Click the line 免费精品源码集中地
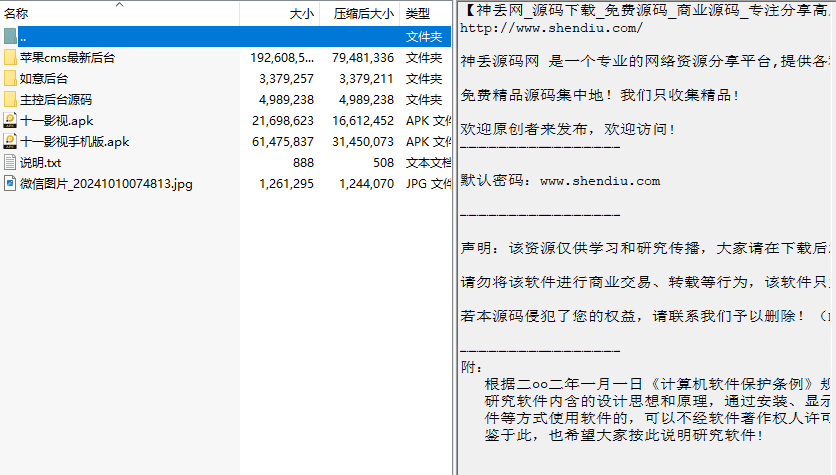The height and width of the screenshot is (475, 836). tap(599, 95)
